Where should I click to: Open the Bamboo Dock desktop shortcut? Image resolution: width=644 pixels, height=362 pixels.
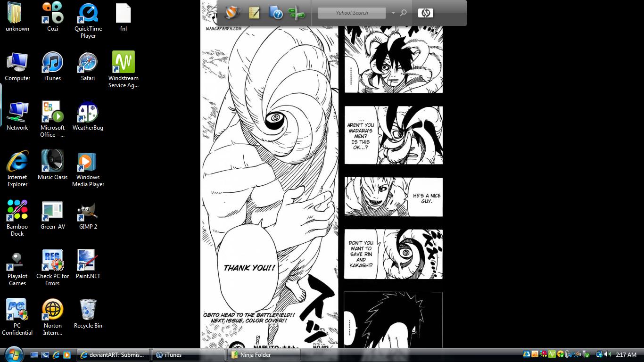click(17, 218)
